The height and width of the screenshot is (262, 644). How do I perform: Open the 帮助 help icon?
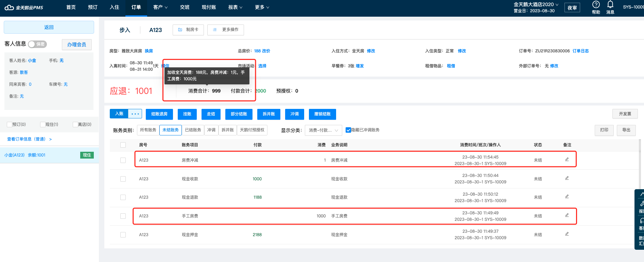coord(596,5)
